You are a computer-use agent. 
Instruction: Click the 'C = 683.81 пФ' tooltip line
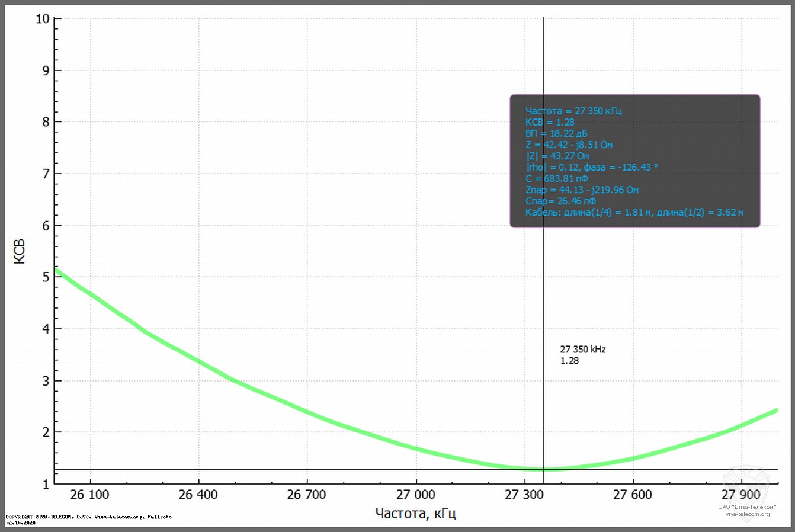[x=556, y=178]
